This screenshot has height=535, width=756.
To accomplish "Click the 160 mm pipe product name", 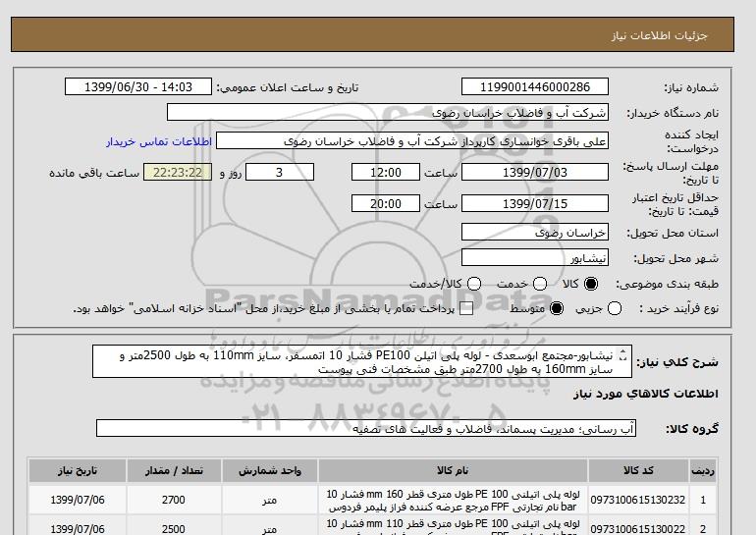I will coord(453,501).
